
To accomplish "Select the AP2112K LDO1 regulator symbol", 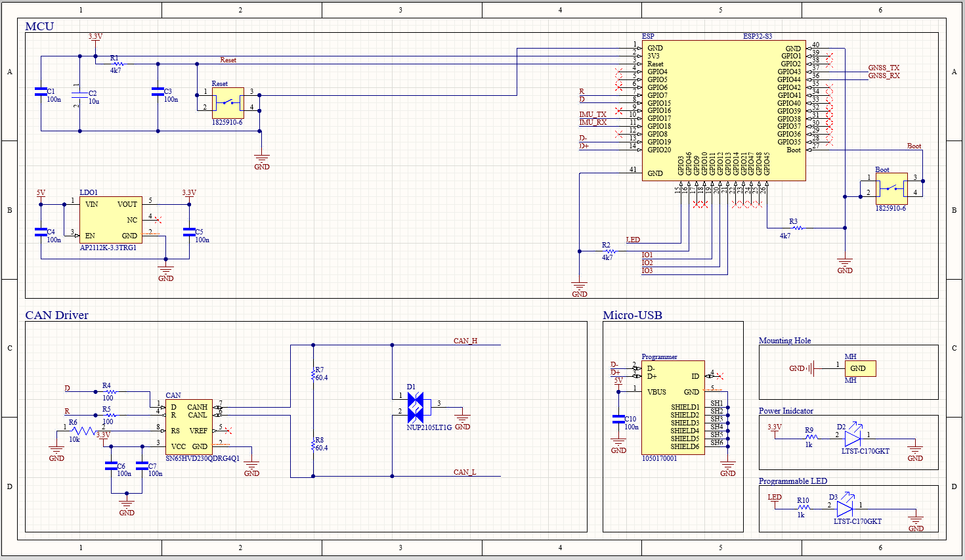I will [110, 220].
